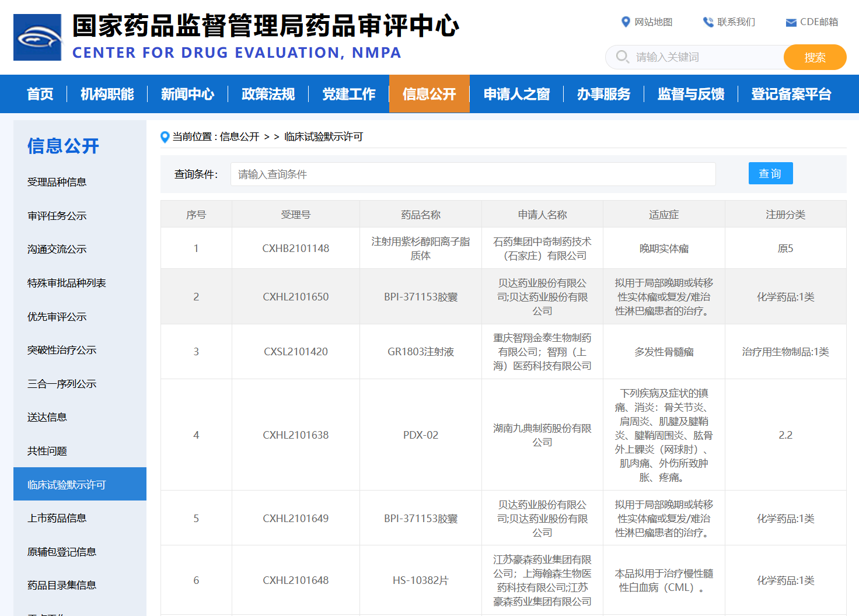Select 优先审评公示 in the sidebar
Screen dimensions: 859x616
57,317
